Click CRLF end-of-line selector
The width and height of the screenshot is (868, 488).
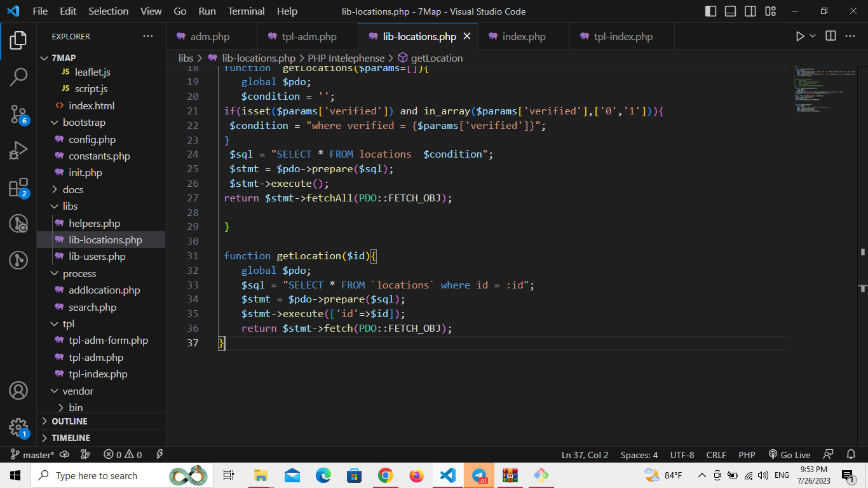tap(716, 454)
